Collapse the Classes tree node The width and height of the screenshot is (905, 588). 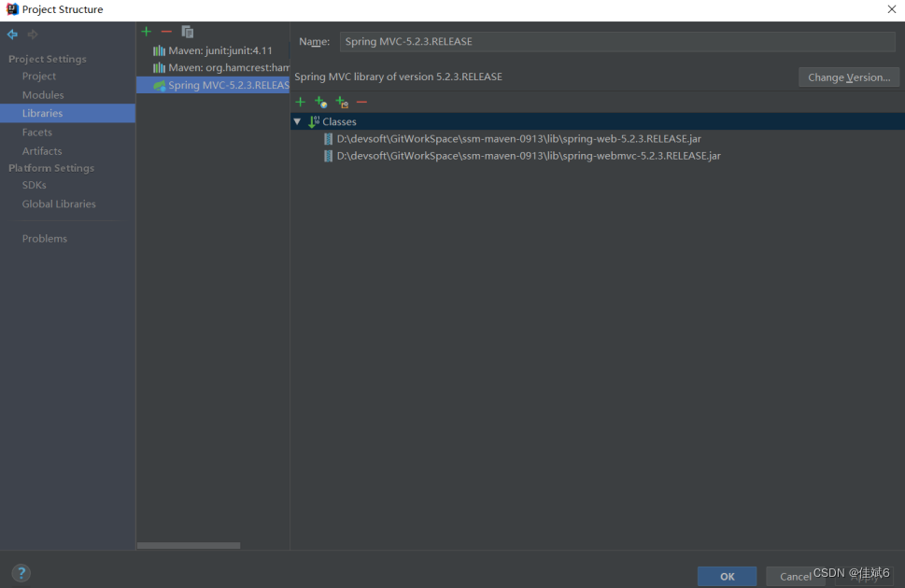(x=297, y=121)
